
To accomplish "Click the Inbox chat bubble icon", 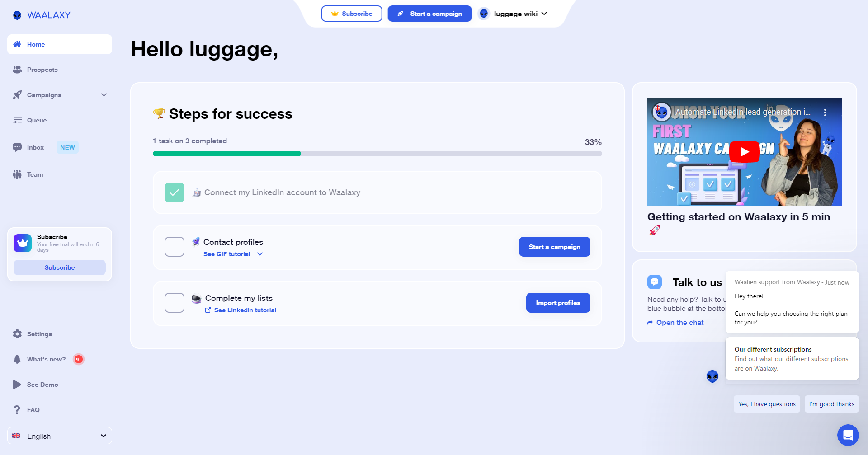I will pos(17,147).
